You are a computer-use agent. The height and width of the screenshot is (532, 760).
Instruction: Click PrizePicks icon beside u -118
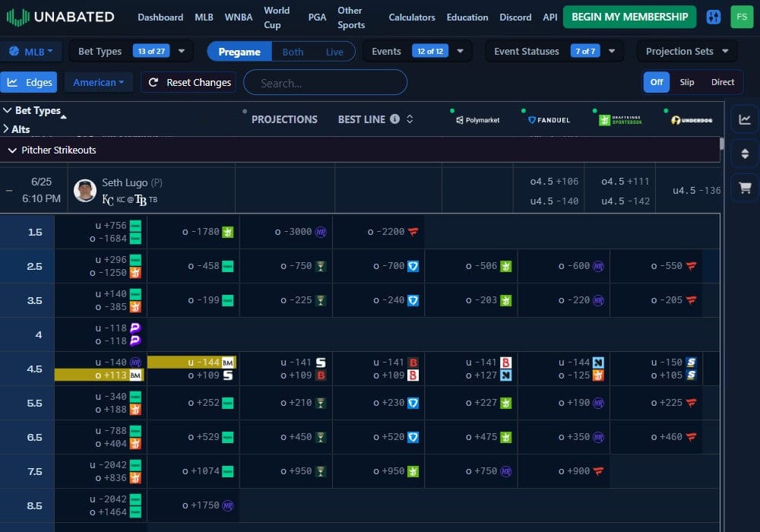coord(135,328)
